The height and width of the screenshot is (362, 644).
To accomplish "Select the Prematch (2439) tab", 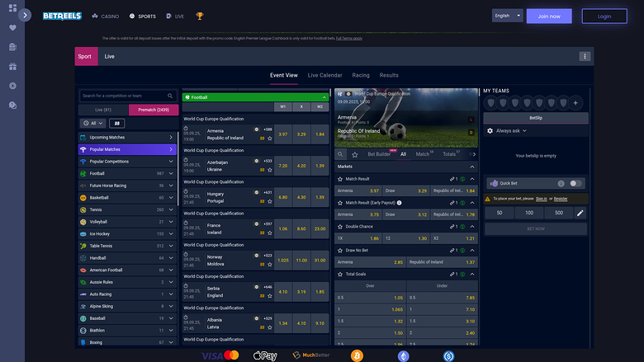I will tap(154, 110).
